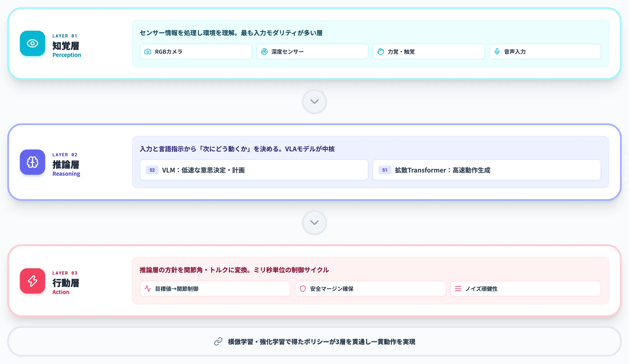Click the shield icon beside 安全マージン確保

point(303,289)
